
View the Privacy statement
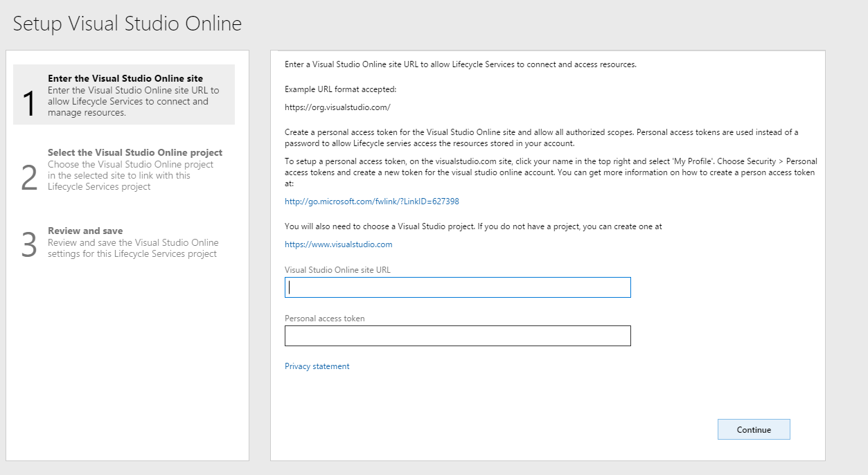[x=317, y=366]
